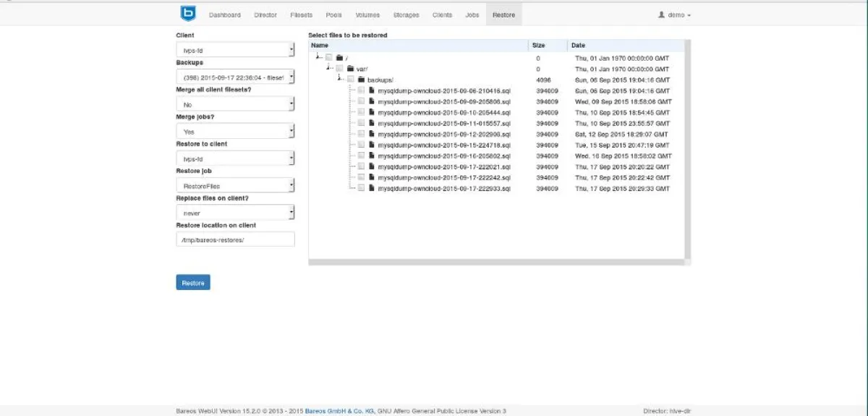Screen dimensions: 868x416
Task: Open the Client dropdown showing lvps-fd
Action: (x=235, y=49)
